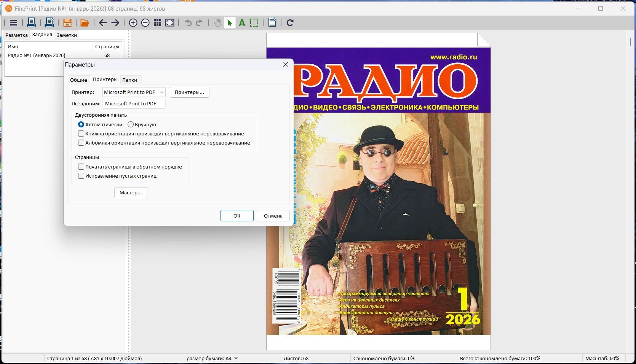The width and height of the screenshot is (636, 364).
Task: Expand the paper size A4 dropdown
Action: pos(236,358)
